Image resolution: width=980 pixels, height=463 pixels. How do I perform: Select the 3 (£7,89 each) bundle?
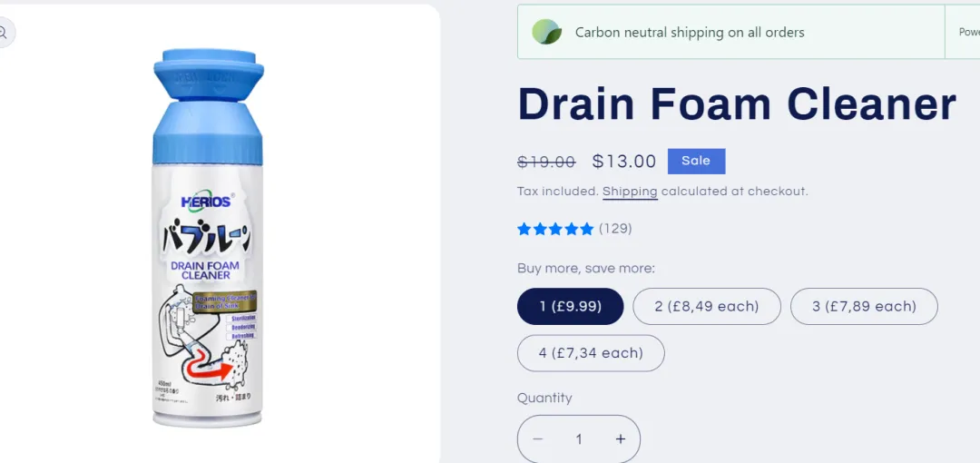click(864, 307)
